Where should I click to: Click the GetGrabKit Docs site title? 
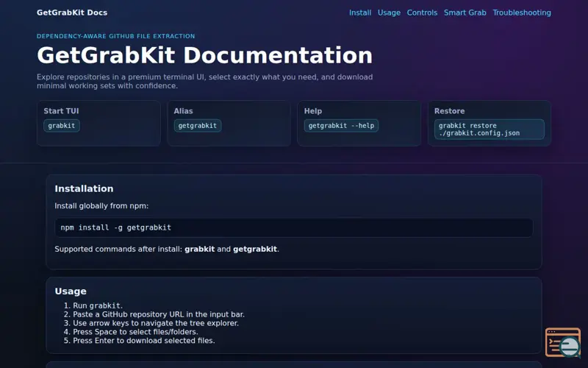coord(72,13)
